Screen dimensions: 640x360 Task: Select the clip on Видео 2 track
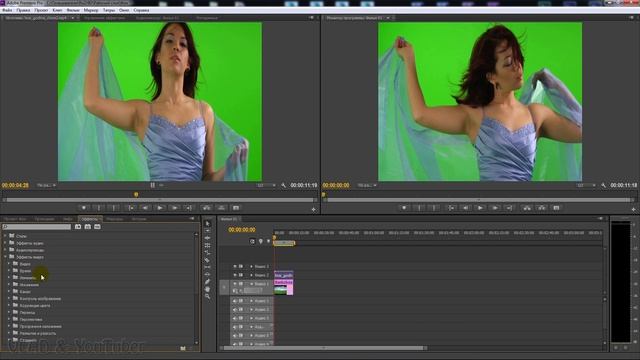[x=283, y=275]
